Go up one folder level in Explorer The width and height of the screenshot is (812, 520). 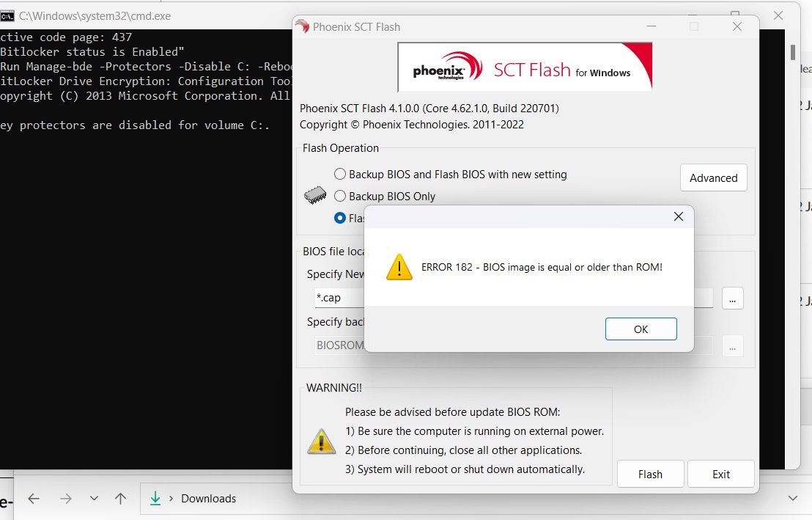coord(121,499)
